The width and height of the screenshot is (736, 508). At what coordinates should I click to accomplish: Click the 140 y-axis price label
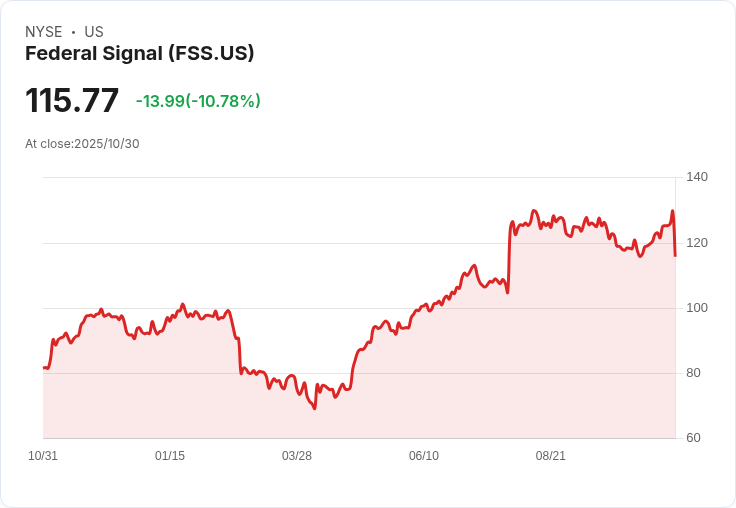point(697,177)
